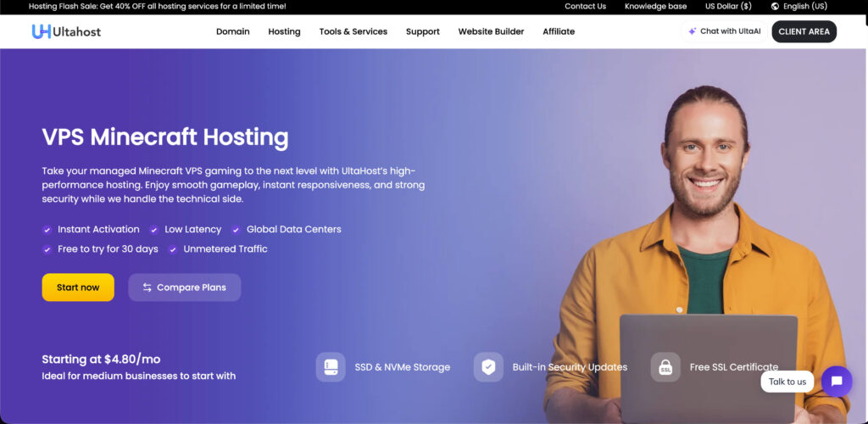
Task: Click the Free SSL Certificate lock icon
Action: (x=665, y=367)
